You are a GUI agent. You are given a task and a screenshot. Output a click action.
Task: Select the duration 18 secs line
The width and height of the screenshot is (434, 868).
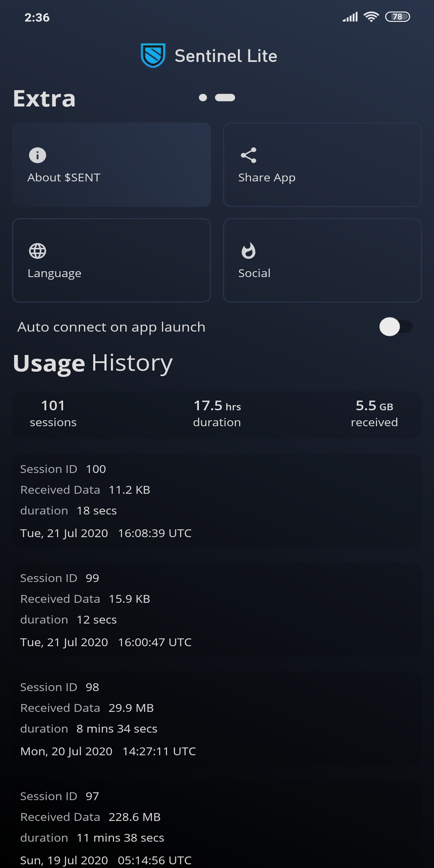pos(68,511)
